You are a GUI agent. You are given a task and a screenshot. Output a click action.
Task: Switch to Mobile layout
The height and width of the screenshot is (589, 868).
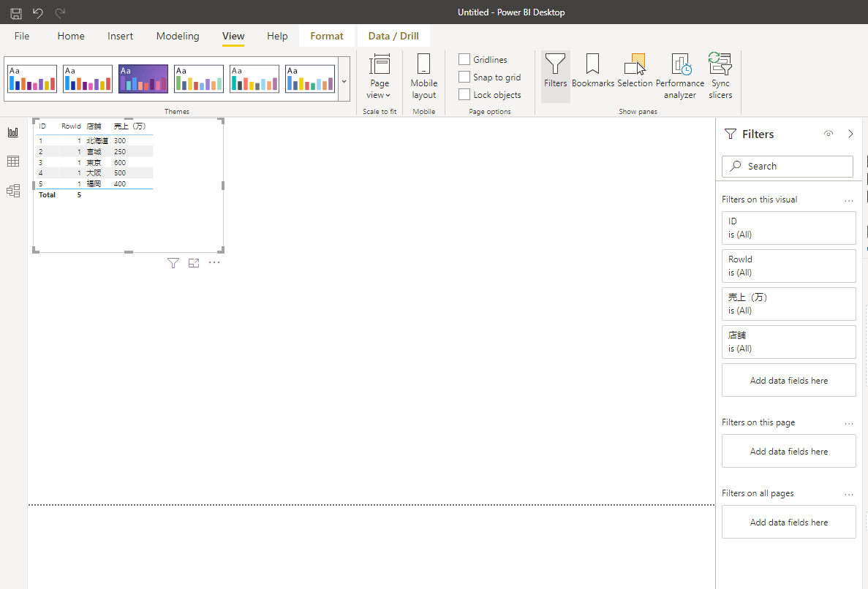click(424, 76)
